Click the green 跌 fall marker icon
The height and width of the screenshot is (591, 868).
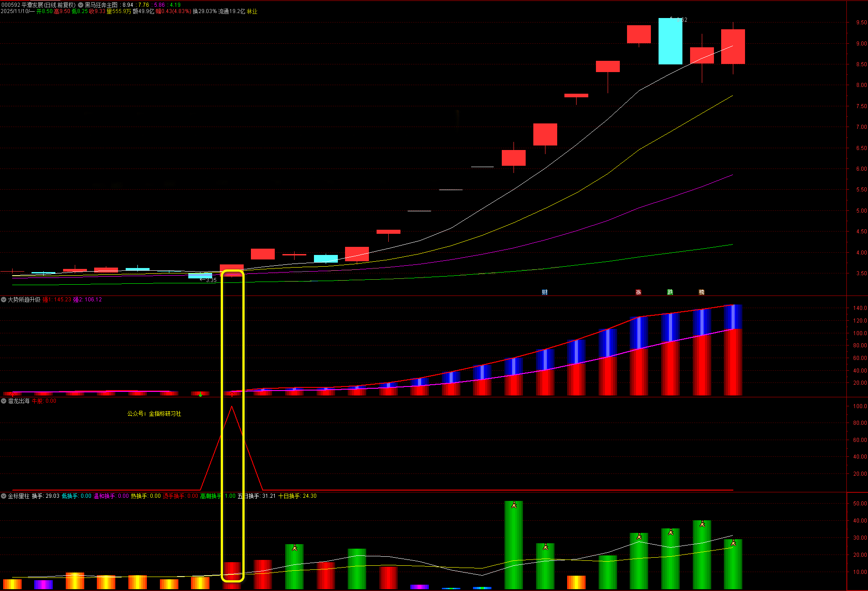click(670, 292)
